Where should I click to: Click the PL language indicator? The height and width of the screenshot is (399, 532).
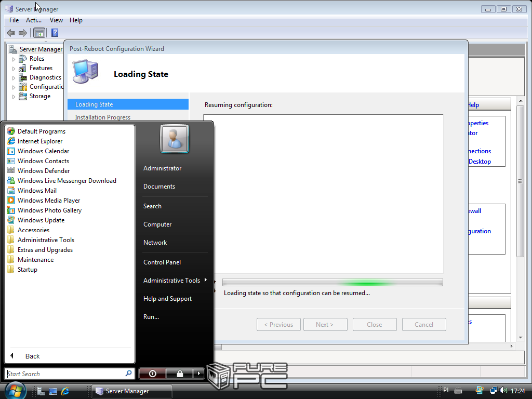click(x=446, y=390)
